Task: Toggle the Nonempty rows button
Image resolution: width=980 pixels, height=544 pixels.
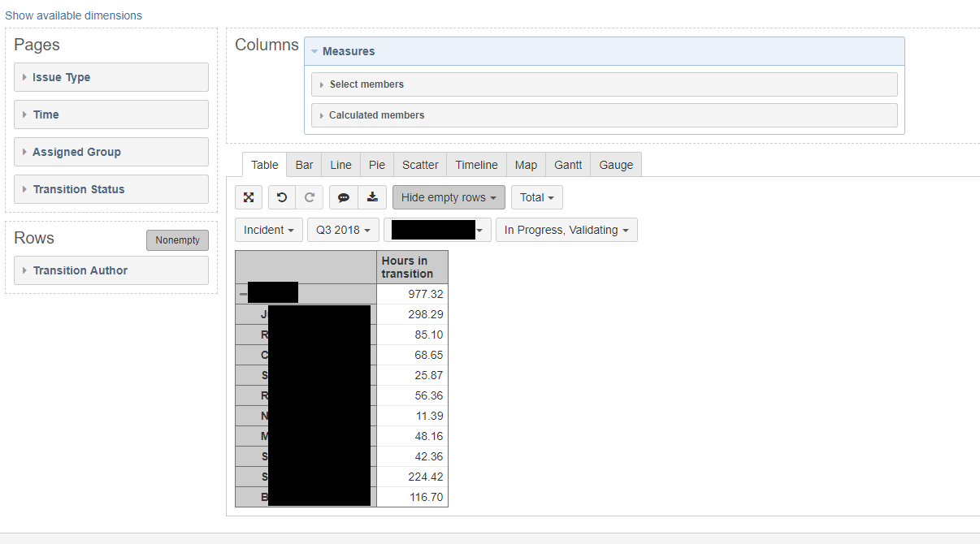Action: click(x=177, y=240)
